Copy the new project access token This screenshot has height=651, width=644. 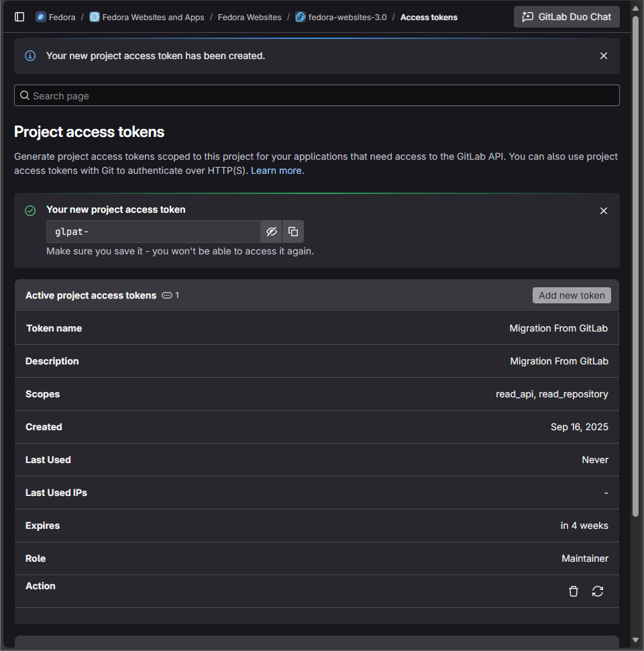click(x=293, y=231)
